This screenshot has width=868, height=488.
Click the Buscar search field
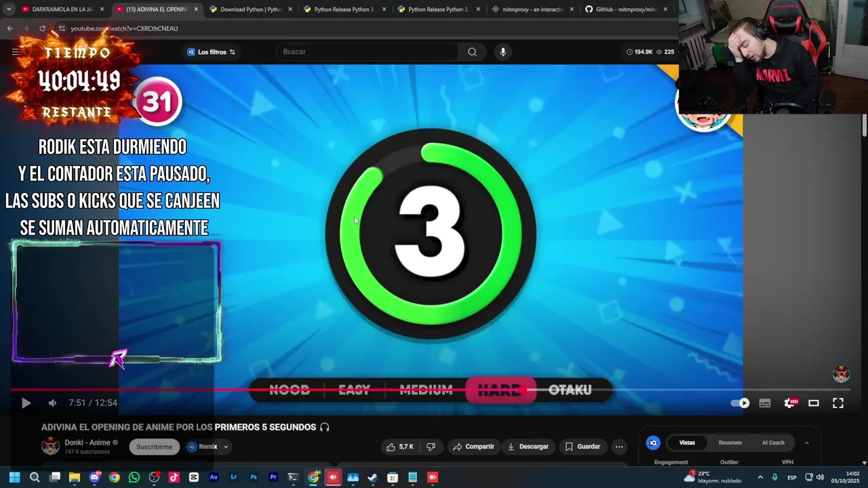367,52
